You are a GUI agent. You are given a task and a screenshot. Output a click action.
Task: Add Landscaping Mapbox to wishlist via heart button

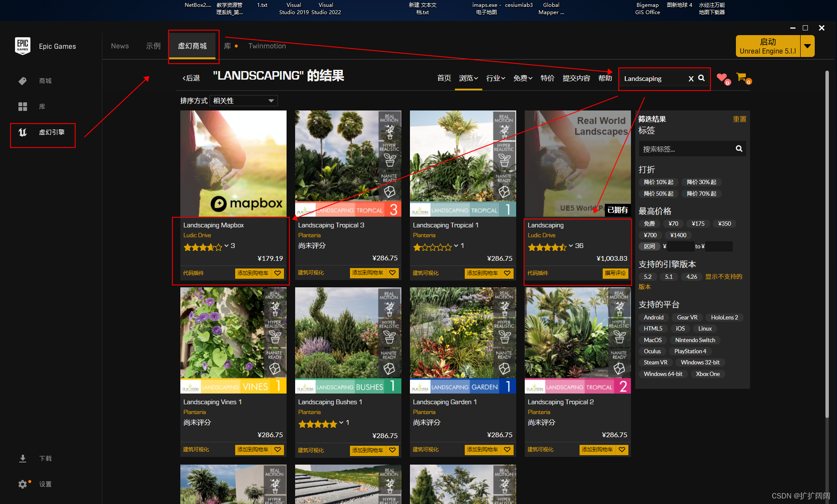pos(278,273)
